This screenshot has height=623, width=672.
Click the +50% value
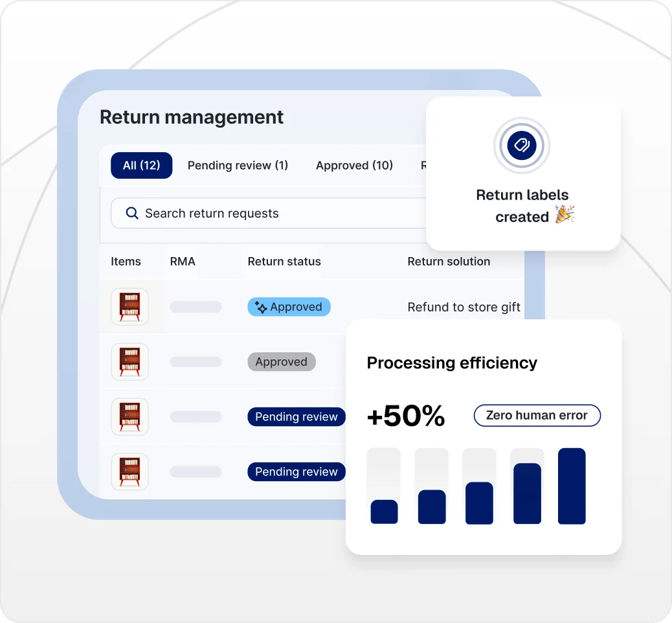406,416
